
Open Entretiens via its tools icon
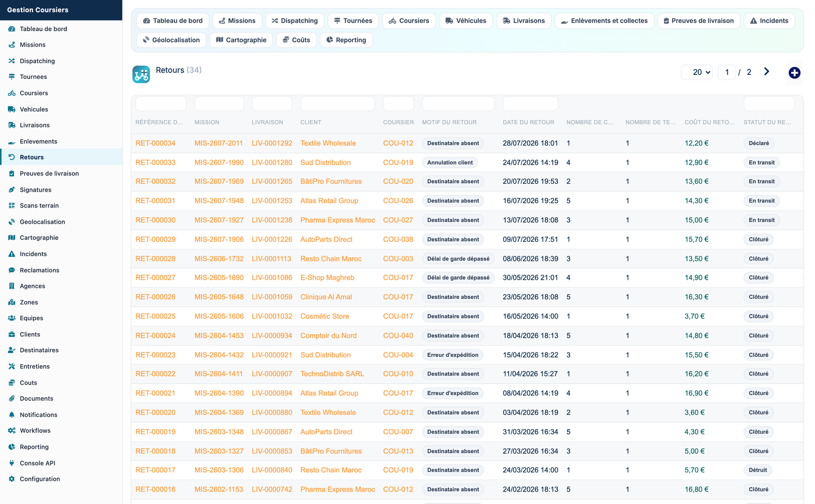point(11,366)
